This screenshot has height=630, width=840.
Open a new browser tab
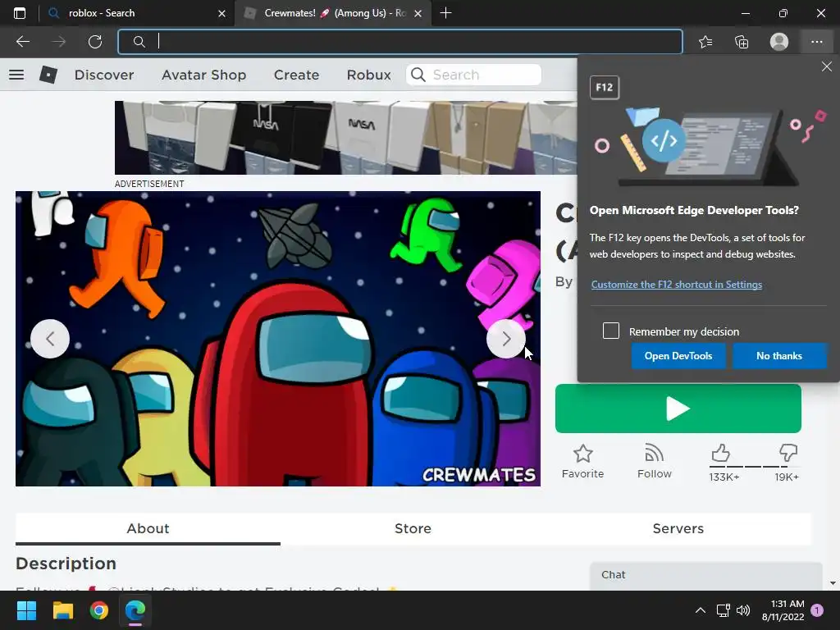point(445,13)
